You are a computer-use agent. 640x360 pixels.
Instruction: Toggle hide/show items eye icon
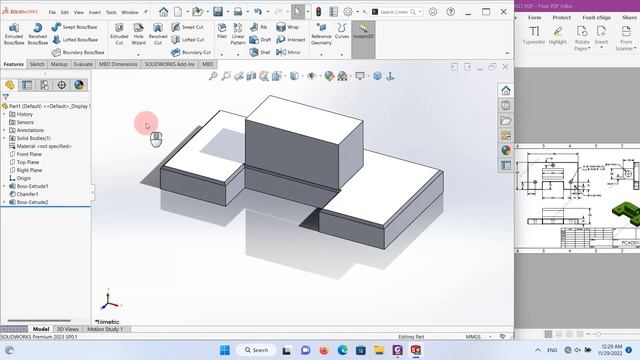pyautogui.click(x=312, y=76)
